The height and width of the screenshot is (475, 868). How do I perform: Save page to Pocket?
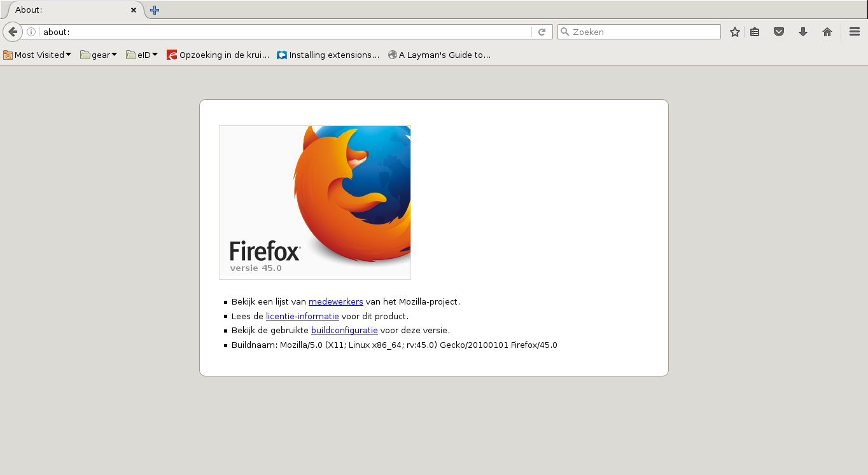pos(779,32)
